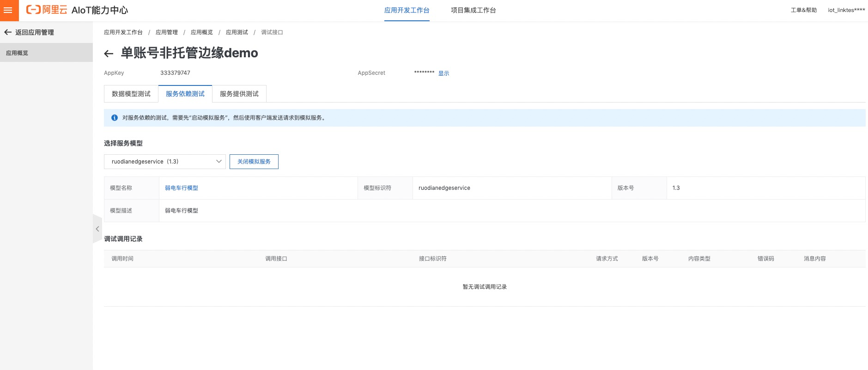The width and height of the screenshot is (868, 370).
Task: Open 工单&帮助 menu
Action: 804,10
